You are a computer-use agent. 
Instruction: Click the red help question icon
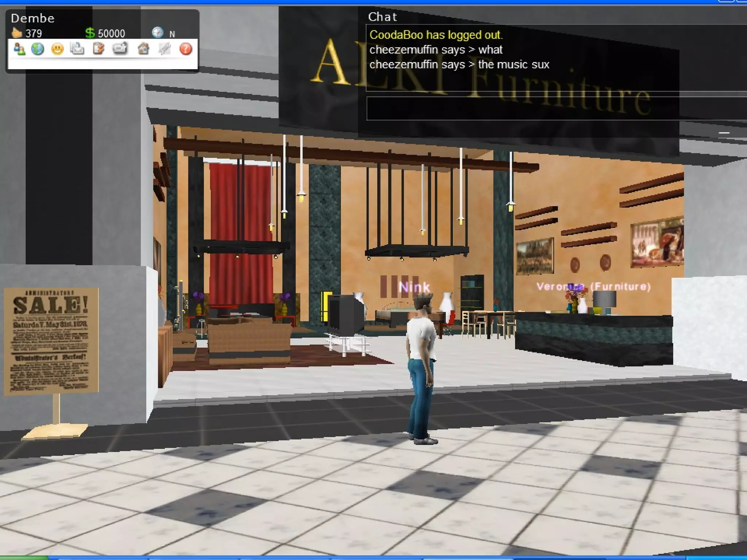click(x=186, y=49)
